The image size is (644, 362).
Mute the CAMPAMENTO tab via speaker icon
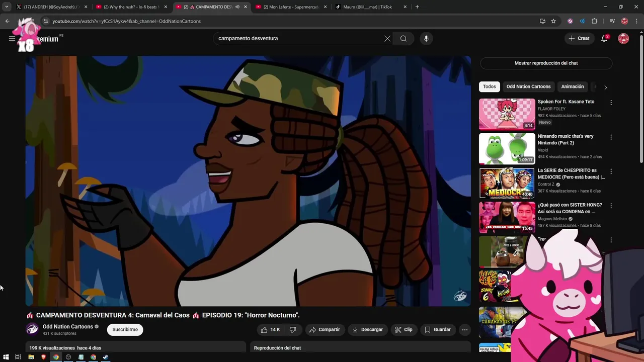237,7
